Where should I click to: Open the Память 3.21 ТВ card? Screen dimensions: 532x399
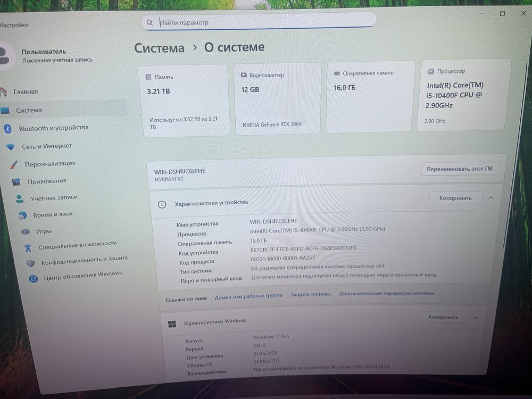click(x=185, y=101)
